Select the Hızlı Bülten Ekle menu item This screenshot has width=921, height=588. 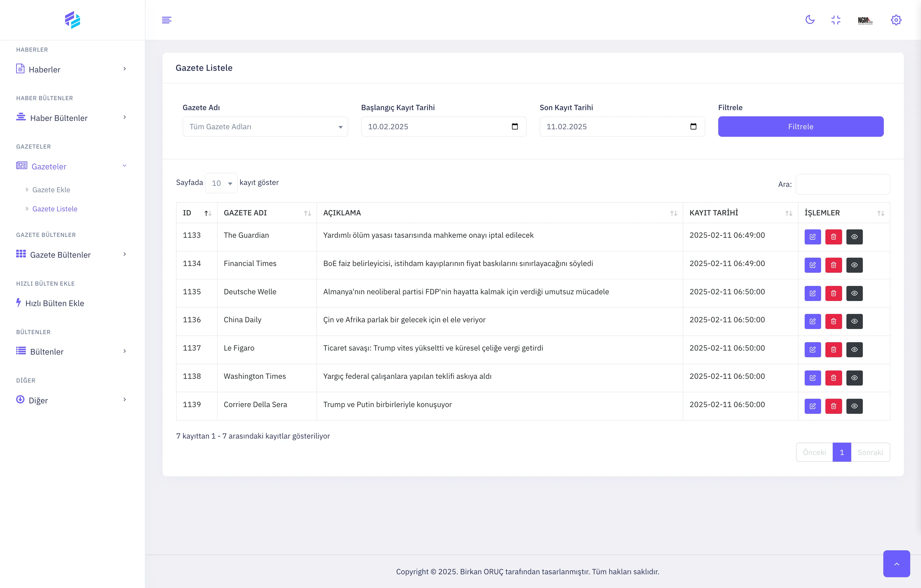click(x=54, y=303)
